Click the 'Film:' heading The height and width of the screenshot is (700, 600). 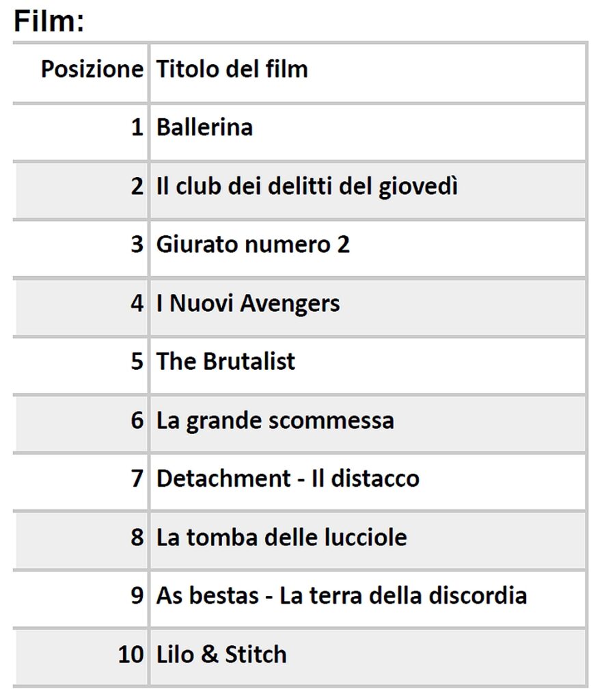pos(49,21)
